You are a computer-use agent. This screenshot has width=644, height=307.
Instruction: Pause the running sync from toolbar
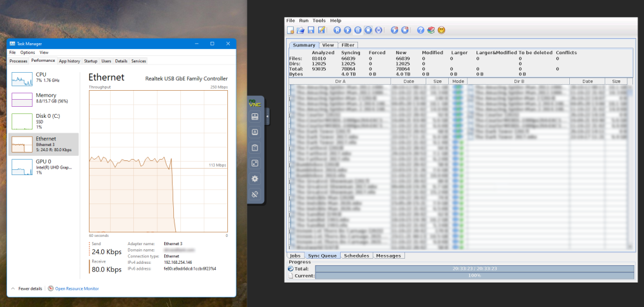[357, 30]
